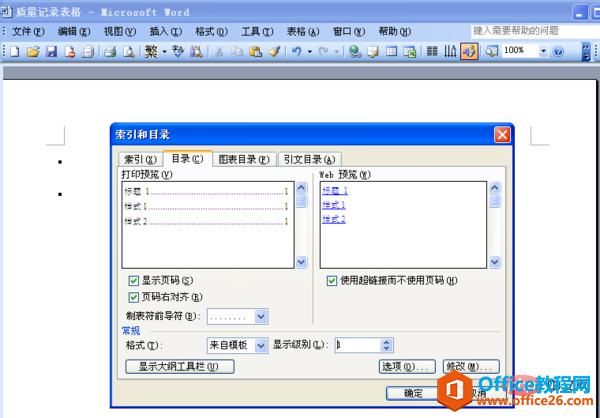This screenshot has width=600, height=418.
Task: Open the 视图 menu
Action: [x=120, y=31]
